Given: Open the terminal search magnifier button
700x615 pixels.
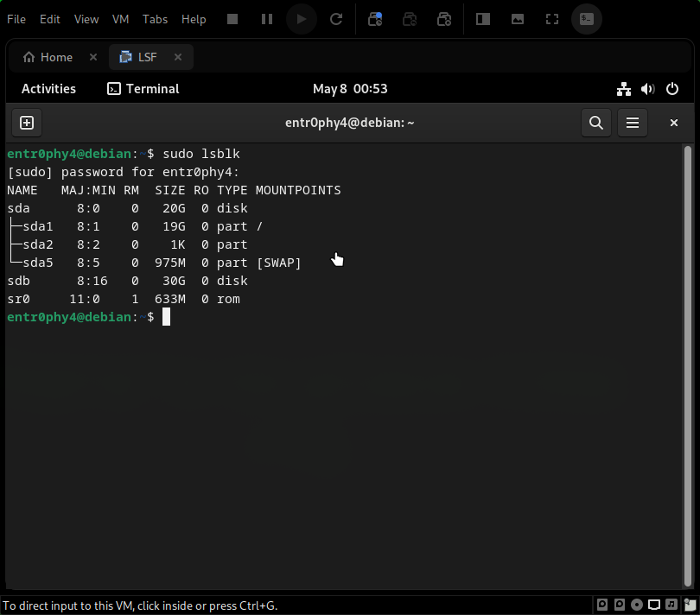Looking at the screenshot, I should pyautogui.click(x=595, y=123).
